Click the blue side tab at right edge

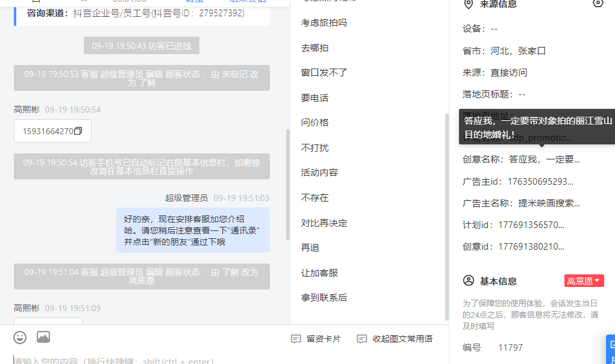[x=610, y=349]
